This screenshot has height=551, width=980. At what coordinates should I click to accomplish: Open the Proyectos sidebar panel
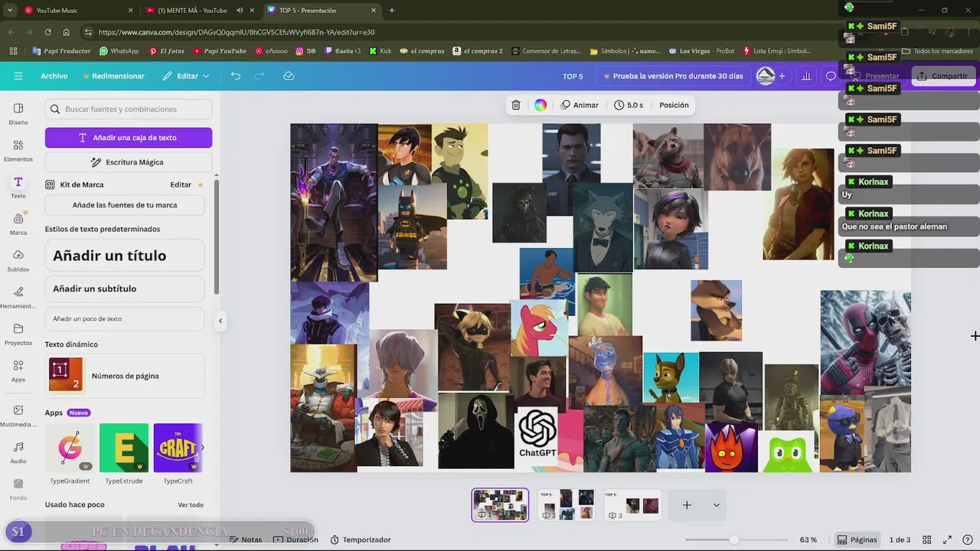point(18,334)
